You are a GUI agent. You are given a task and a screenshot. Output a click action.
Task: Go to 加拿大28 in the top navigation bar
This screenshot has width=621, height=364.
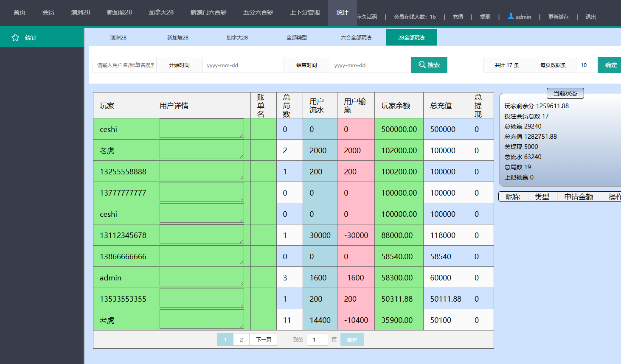(161, 12)
